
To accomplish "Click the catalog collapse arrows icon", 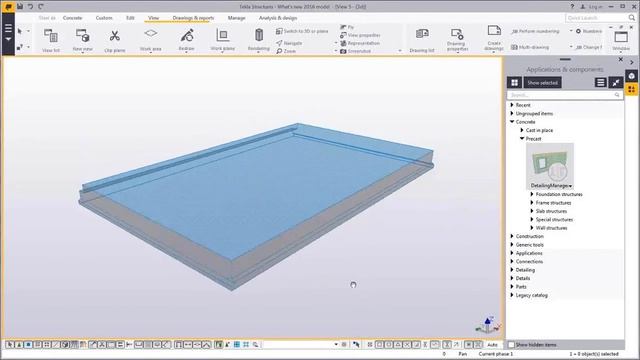I will tap(616, 82).
